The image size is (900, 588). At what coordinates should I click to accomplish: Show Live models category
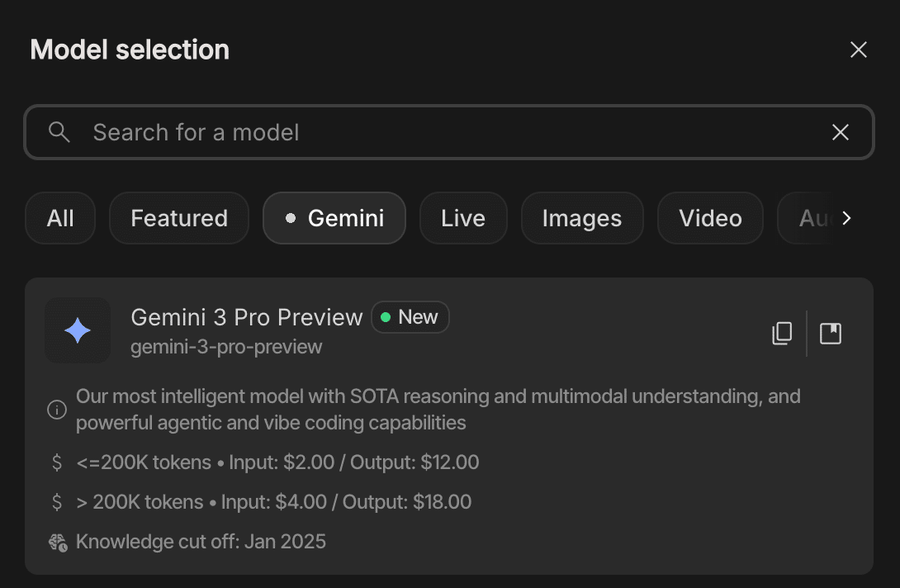click(x=462, y=218)
